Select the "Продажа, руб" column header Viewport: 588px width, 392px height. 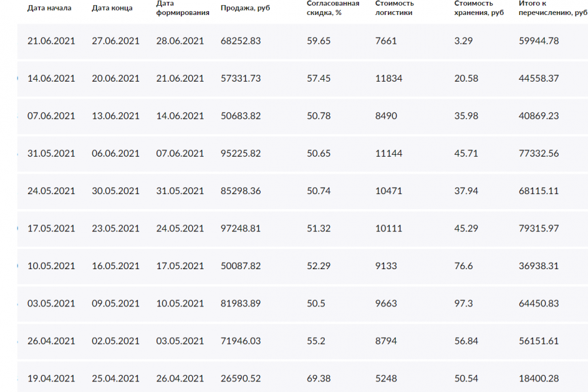coord(245,8)
